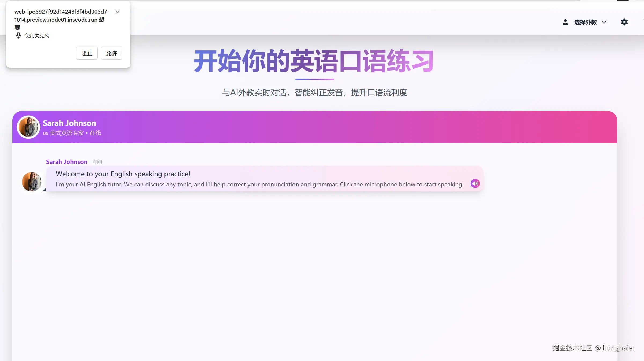The width and height of the screenshot is (644, 361).
Task: Allow microphone access with 允许
Action: [111, 53]
